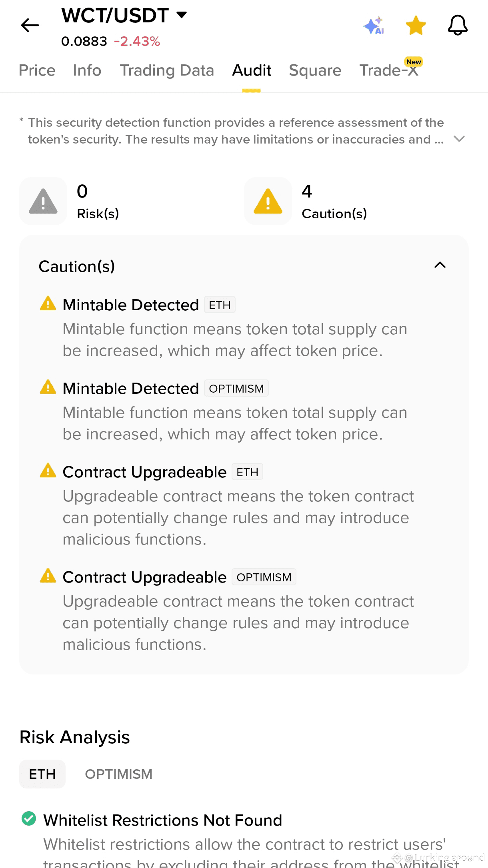Expand the security detection disclaimer
Viewport: 488px width, 868px height.
[459, 139]
